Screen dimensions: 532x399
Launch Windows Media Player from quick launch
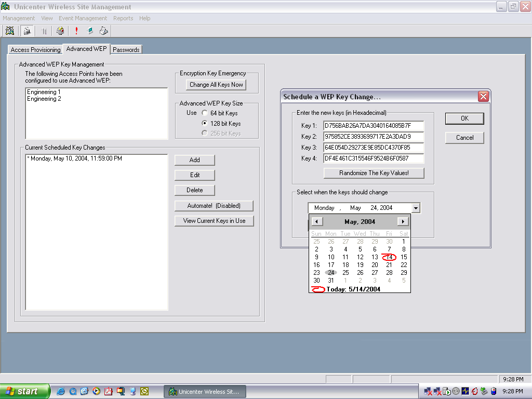(x=96, y=391)
